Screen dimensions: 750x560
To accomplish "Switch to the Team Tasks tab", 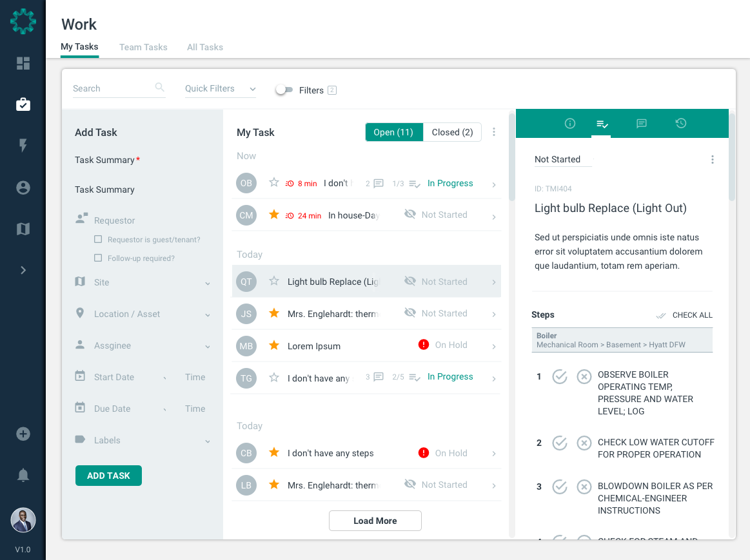I will pyautogui.click(x=143, y=47).
